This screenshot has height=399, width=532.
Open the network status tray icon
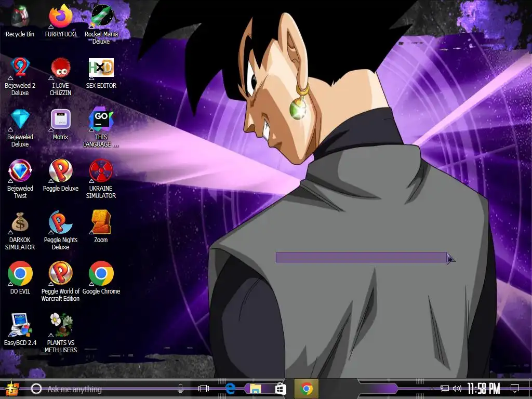point(445,389)
